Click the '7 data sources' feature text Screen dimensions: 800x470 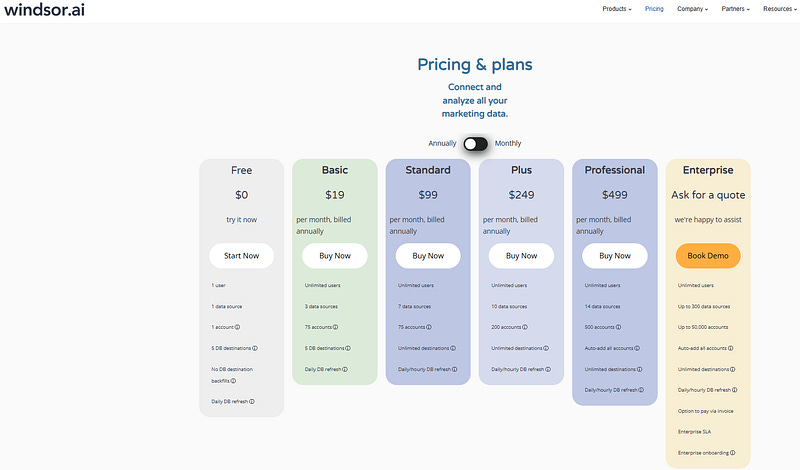415,307
